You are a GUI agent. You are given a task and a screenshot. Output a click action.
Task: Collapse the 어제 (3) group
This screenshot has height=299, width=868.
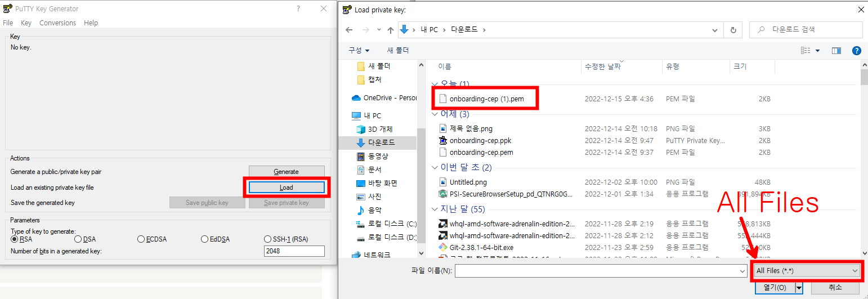(x=435, y=114)
